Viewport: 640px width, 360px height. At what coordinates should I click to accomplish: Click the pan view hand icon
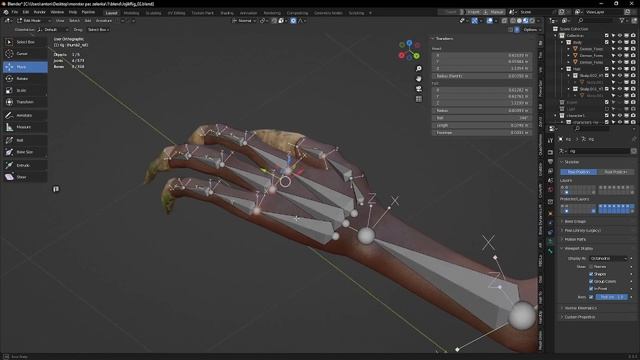tap(419, 79)
